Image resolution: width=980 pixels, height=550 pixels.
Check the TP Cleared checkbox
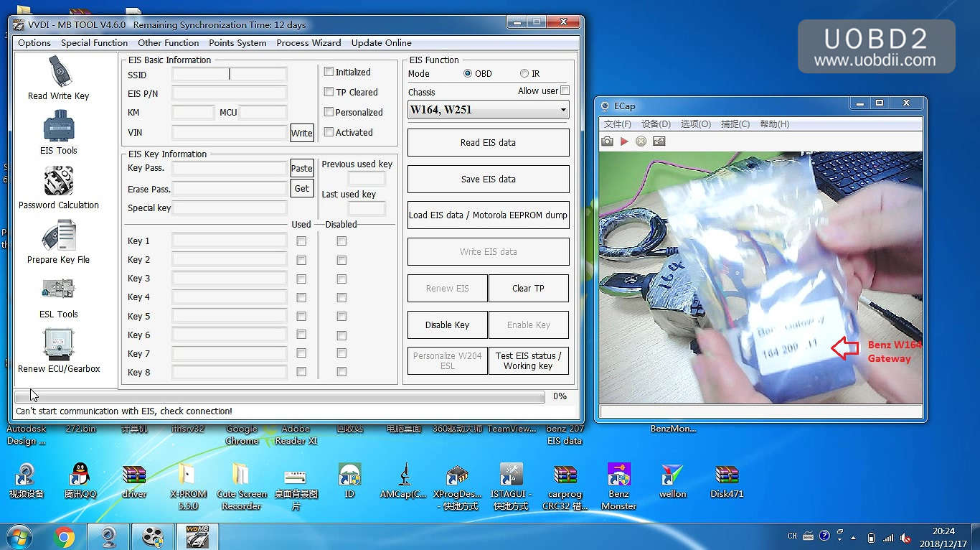pos(329,92)
